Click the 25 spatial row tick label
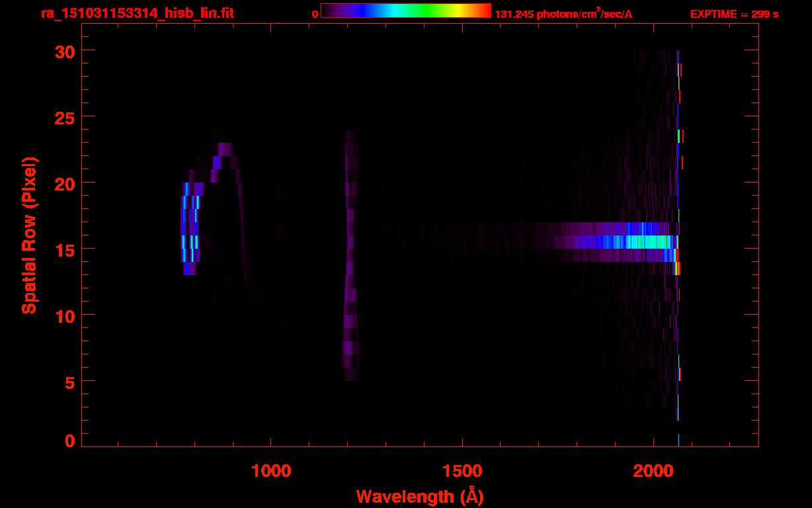Viewport: 812px width, 508px height. click(65, 117)
